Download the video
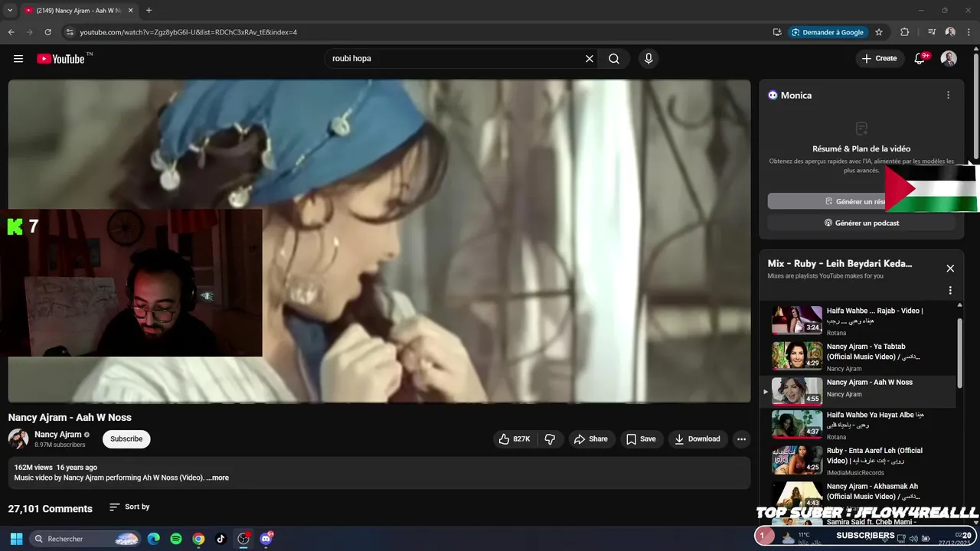The width and height of the screenshot is (980, 551). [697, 439]
